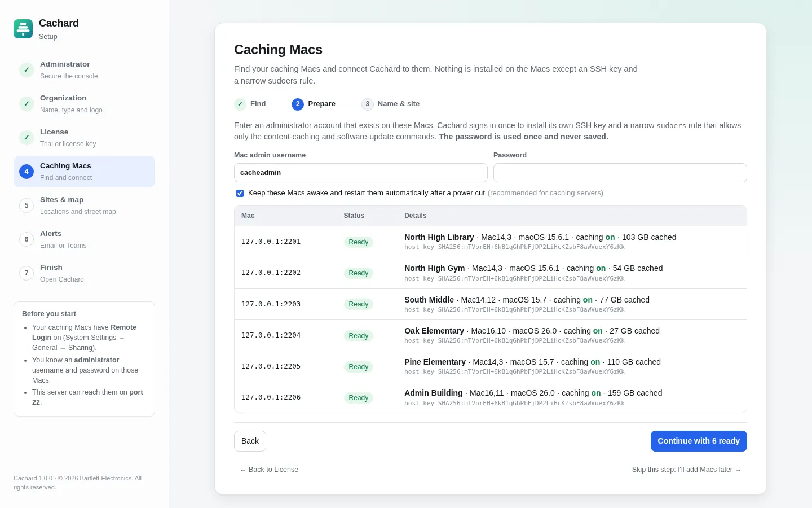
Task: Click the Mac admin username field
Action: click(361, 173)
